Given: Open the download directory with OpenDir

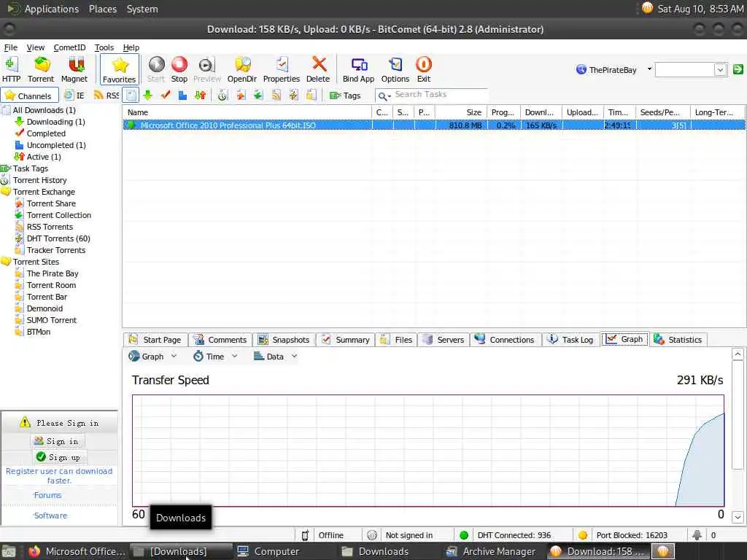Looking at the screenshot, I should (242, 69).
